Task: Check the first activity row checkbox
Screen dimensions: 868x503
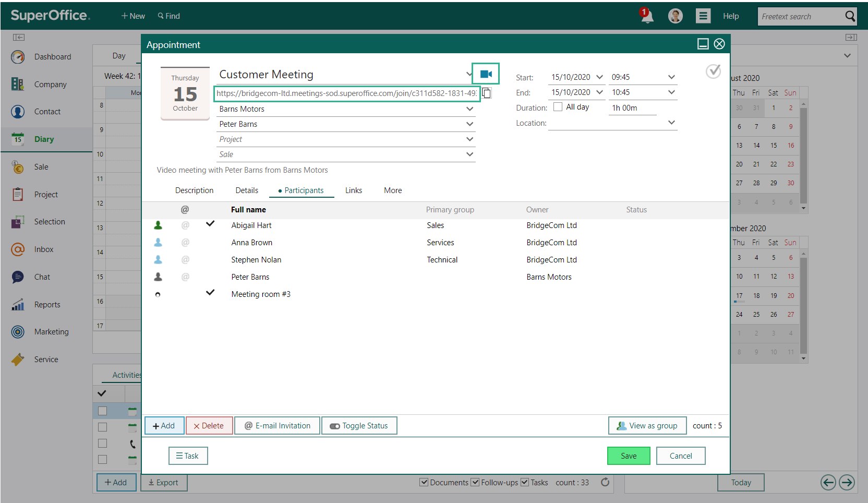Action: 102,411
